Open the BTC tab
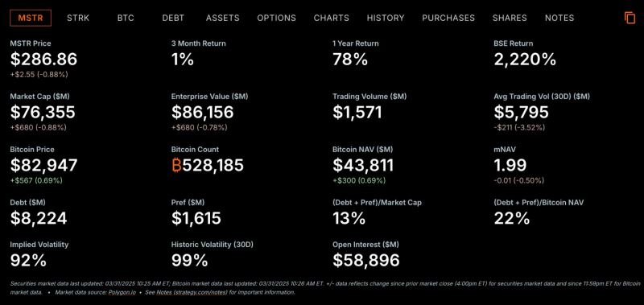 pos(126,18)
